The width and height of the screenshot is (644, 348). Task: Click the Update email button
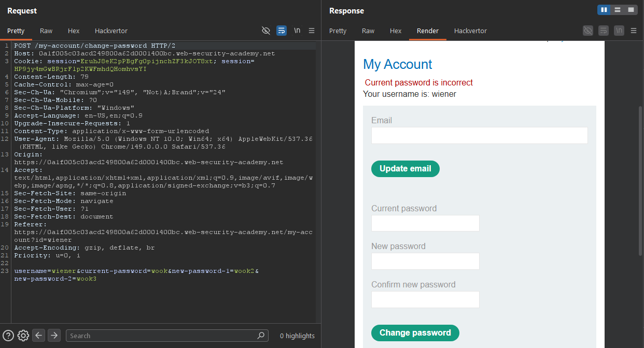click(x=405, y=169)
